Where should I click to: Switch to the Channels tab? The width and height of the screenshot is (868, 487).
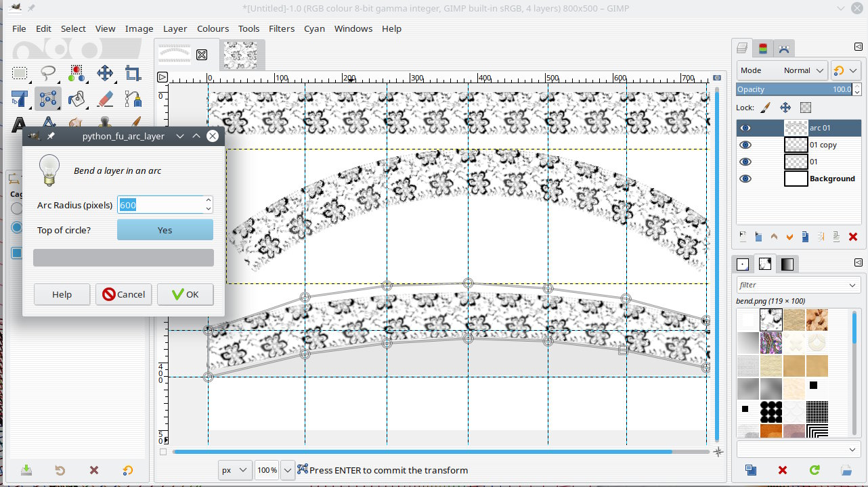coord(763,48)
